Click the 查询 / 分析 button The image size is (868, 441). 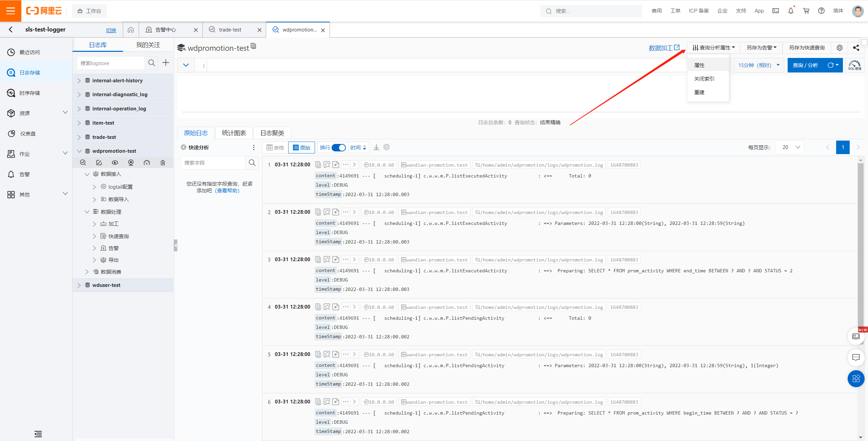[805, 65]
